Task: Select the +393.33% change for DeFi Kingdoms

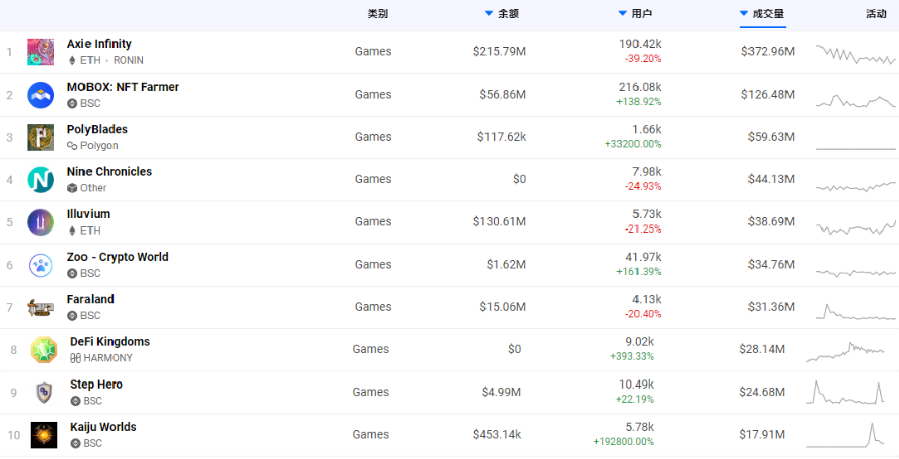Action: coord(632,356)
